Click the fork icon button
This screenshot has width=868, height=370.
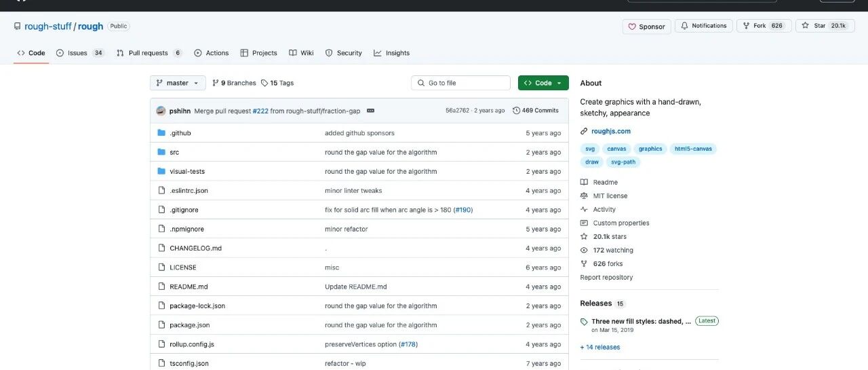[x=746, y=26]
